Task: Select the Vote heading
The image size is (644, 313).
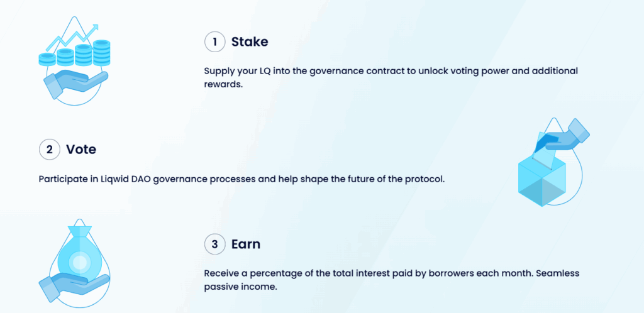Action: pyautogui.click(x=81, y=150)
